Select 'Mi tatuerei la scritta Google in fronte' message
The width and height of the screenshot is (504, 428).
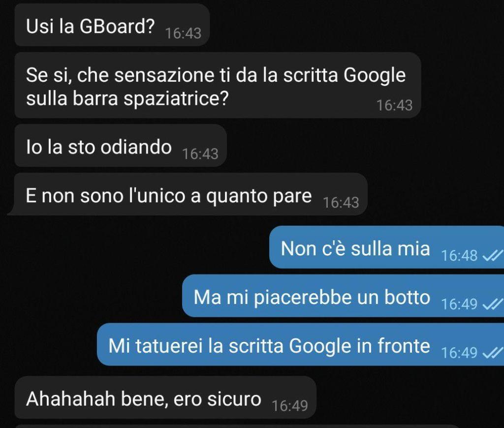(300, 344)
